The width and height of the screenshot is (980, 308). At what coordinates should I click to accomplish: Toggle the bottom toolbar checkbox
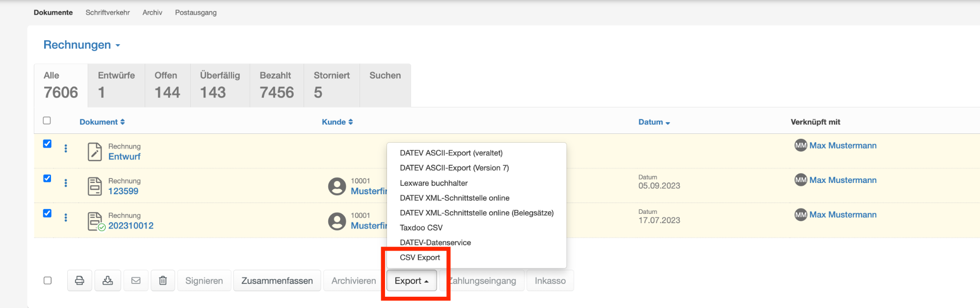[48, 281]
